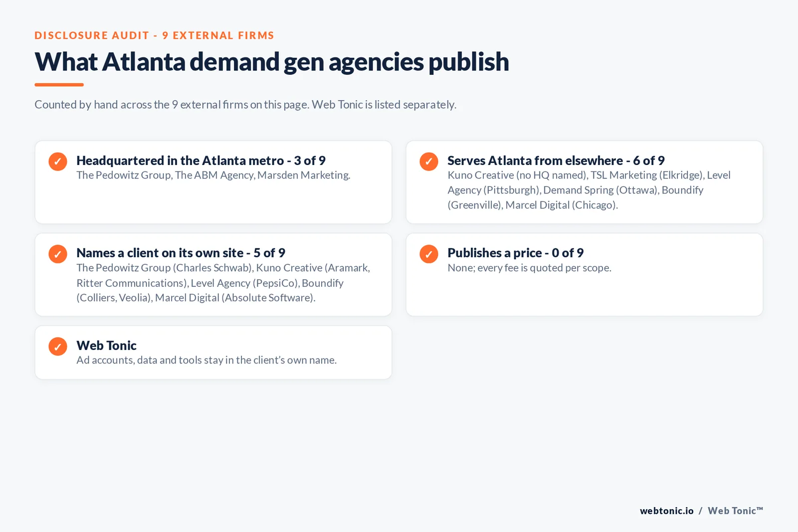This screenshot has width=798, height=532.
Task: Click the main title 'What Atlanta demand gen agencies publish'
Action: coord(272,62)
